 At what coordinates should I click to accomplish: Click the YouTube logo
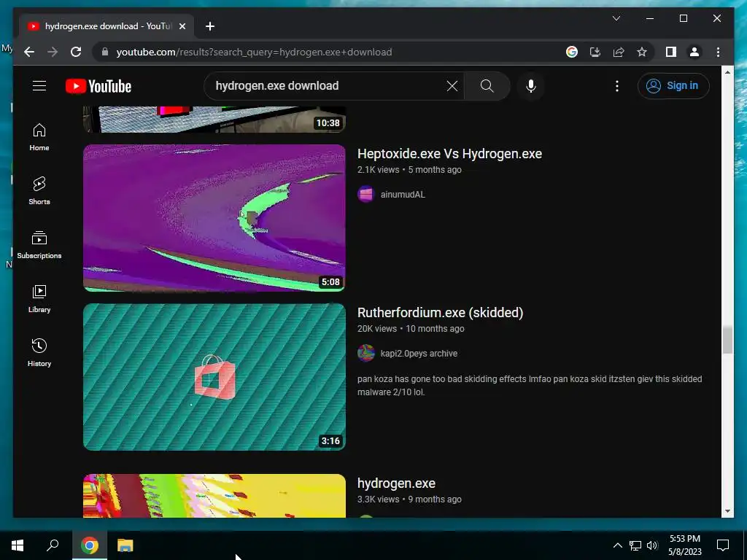[98, 86]
